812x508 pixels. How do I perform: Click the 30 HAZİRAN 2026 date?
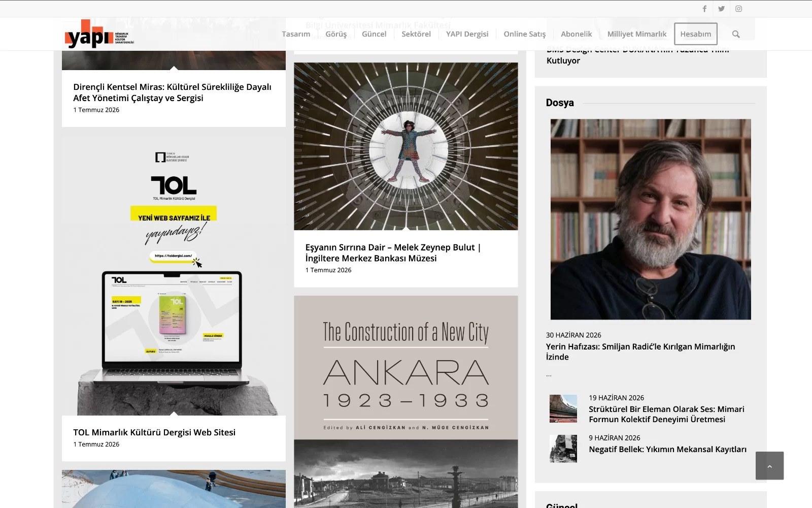point(573,335)
